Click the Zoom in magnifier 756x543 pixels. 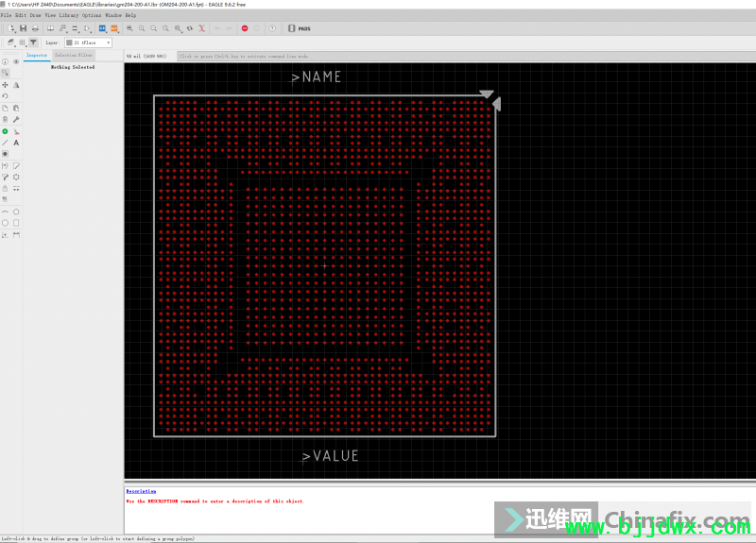point(142,28)
